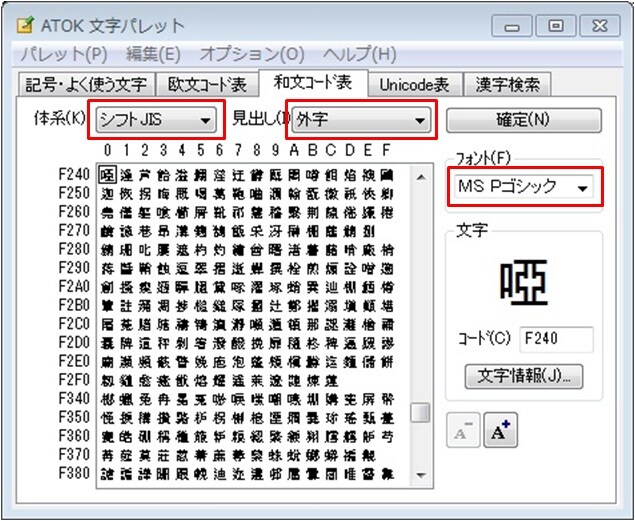Select the first character in row F2A0
The image size is (635, 521).
[108, 287]
